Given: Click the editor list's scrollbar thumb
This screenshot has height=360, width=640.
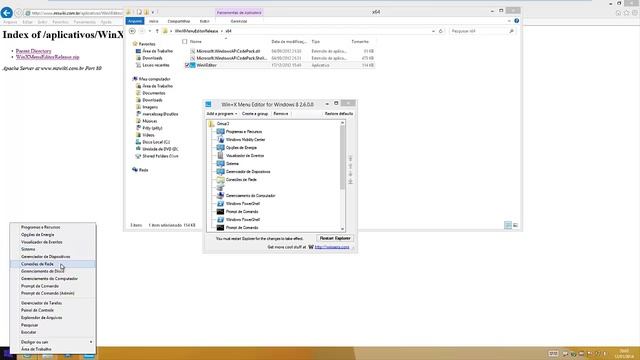Looking at the screenshot, I should tap(342, 157).
